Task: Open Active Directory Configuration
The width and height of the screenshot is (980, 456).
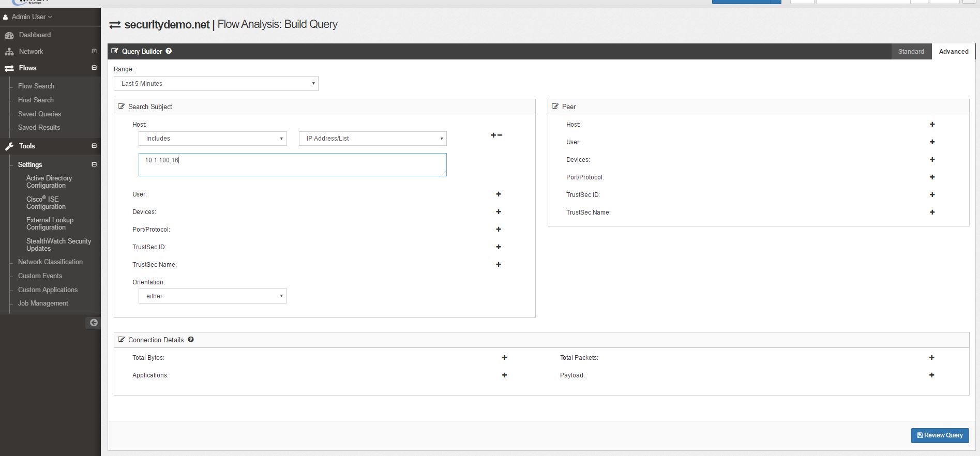Action: point(49,181)
